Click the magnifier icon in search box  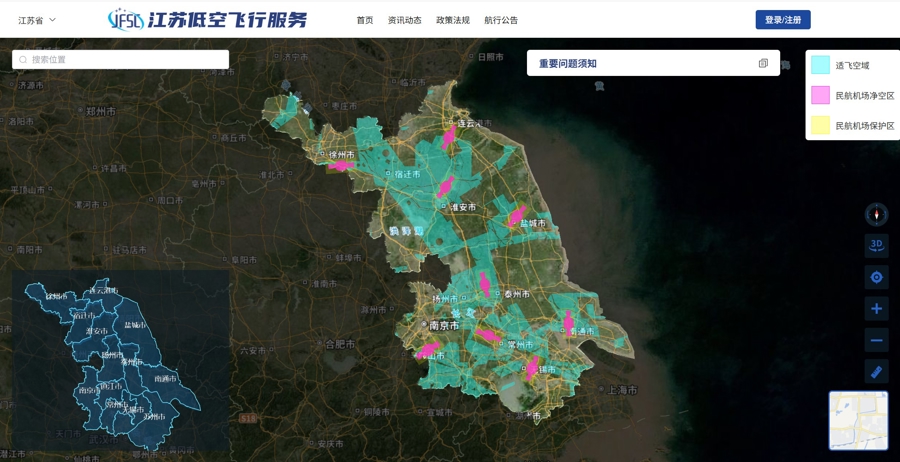tap(23, 60)
